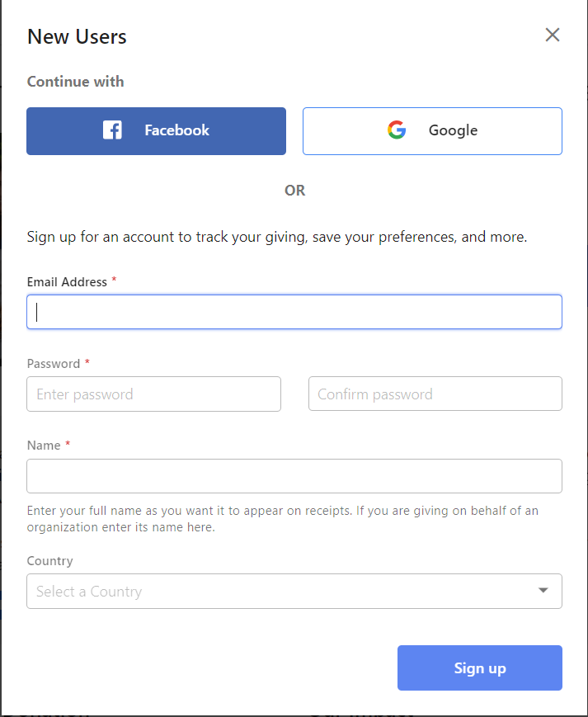588x717 pixels.
Task: Click the Google G logo icon
Action: [397, 130]
